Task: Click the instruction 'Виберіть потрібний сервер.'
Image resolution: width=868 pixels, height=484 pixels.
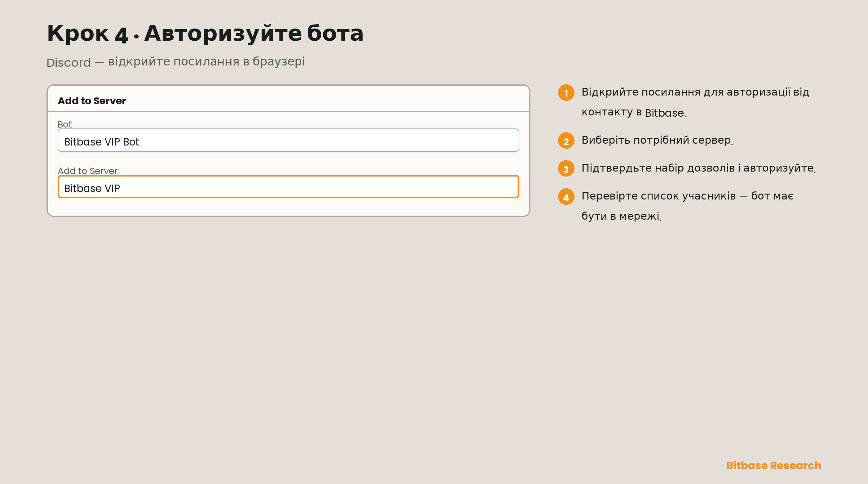Action: 657,140
